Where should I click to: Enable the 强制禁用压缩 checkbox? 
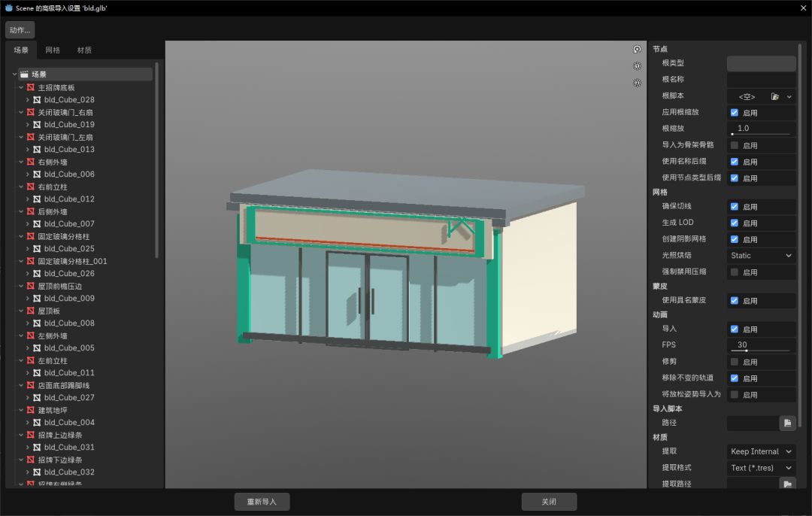tap(735, 272)
